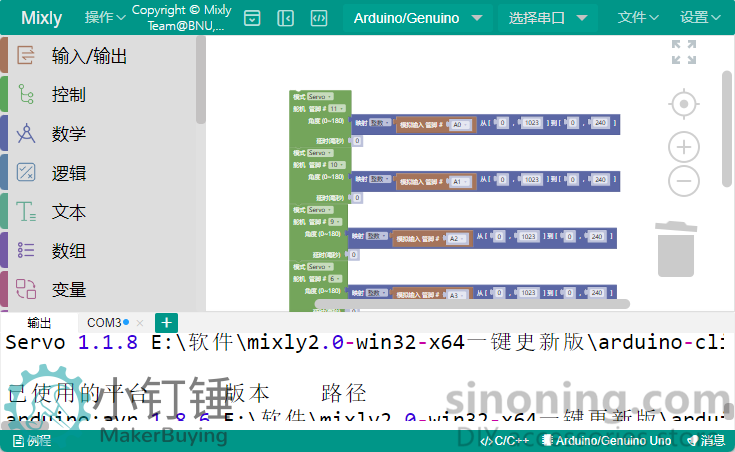Open the 选择串口 serial port dropdown

pos(548,18)
